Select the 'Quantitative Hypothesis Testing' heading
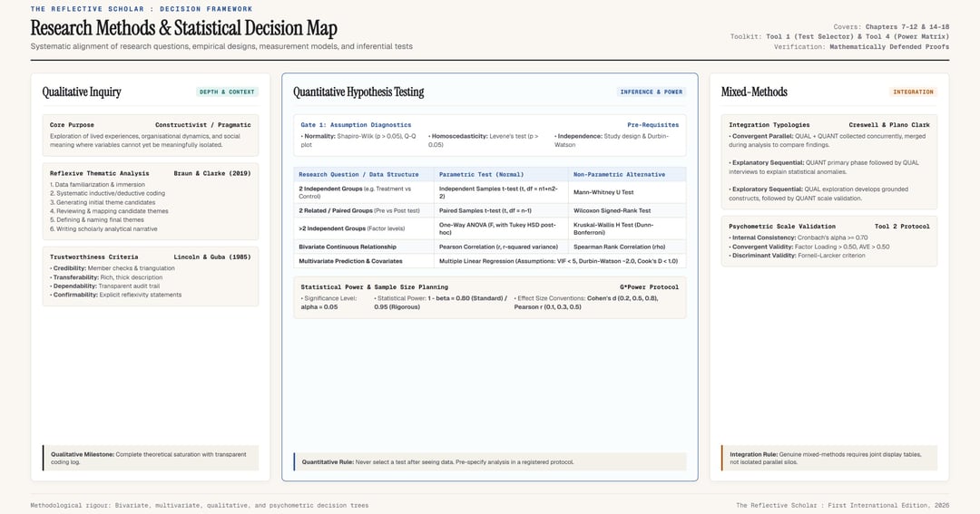The width and height of the screenshot is (980, 514). point(358,92)
